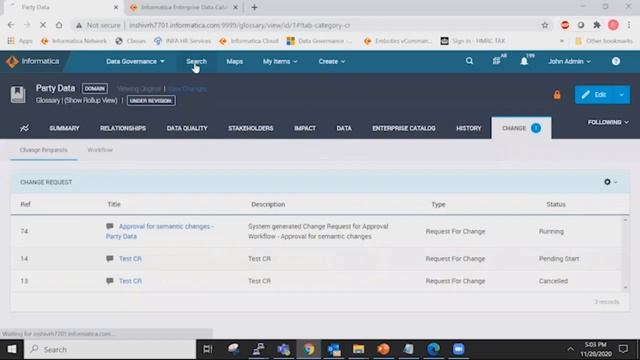The image size is (640, 360).
Task: Switch to History tab
Action: (469, 128)
